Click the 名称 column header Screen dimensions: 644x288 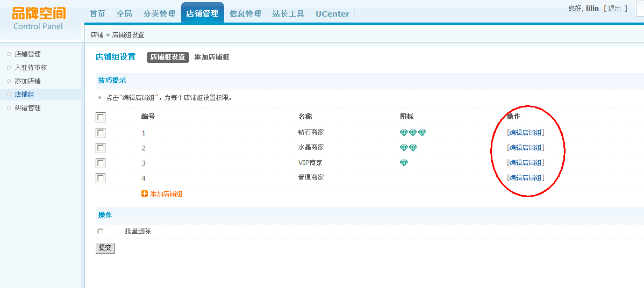pyautogui.click(x=305, y=117)
